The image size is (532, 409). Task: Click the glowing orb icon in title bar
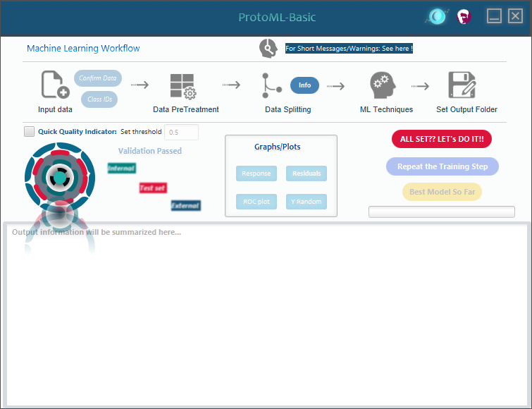pos(437,16)
